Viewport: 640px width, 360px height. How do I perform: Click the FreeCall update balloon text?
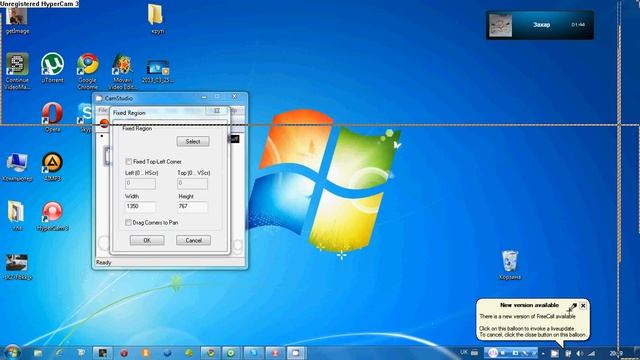[533, 325]
